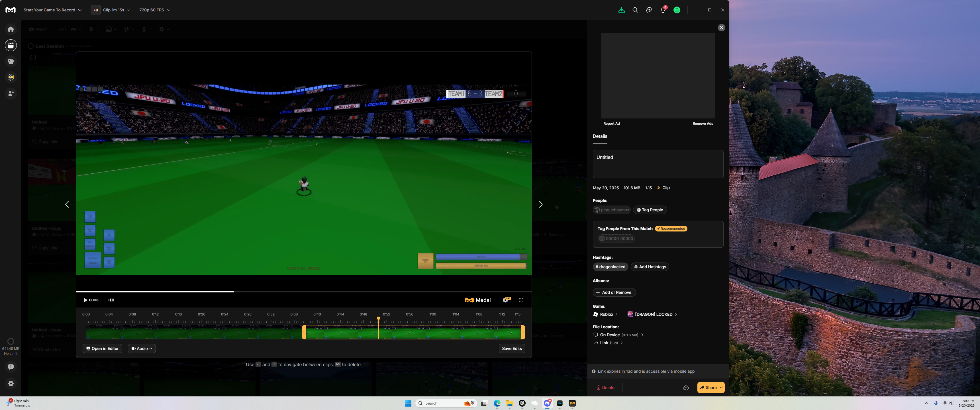Click the add friends sidebar icon
The height and width of the screenshot is (410, 980).
pos(11,93)
